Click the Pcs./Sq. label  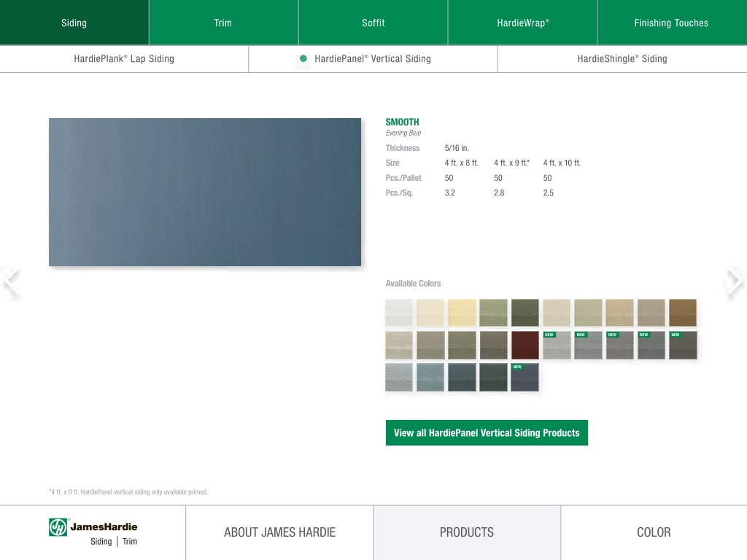coord(399,192)
